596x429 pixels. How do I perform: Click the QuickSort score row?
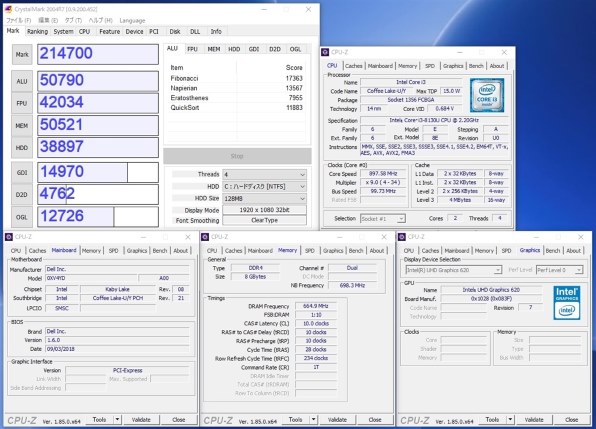click(x=236, y=108)
